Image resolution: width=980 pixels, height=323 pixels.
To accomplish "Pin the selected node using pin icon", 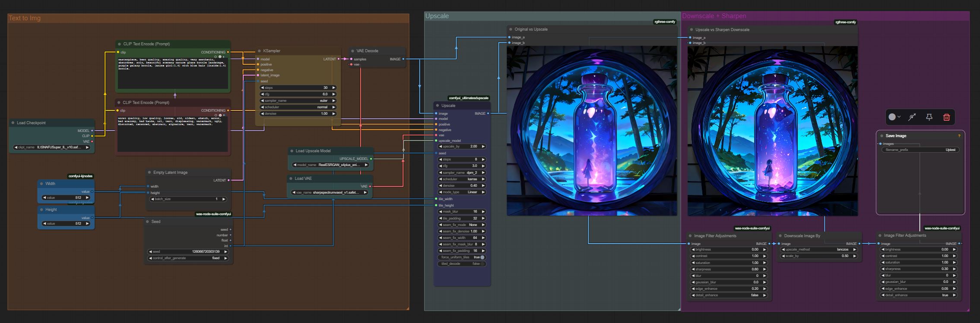I will pyautogui.click(x=929, y=117).
